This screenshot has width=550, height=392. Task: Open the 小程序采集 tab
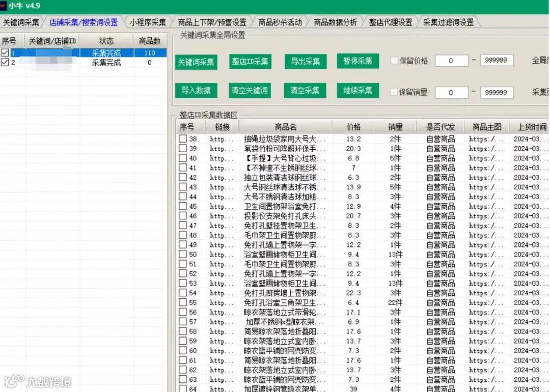148,22
